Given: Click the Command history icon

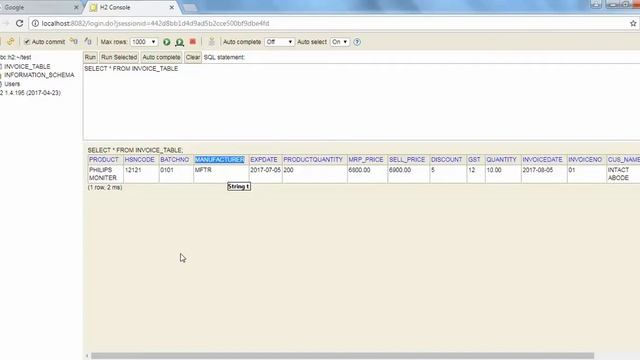Looking at the screenshot, I should coord(211,41).
